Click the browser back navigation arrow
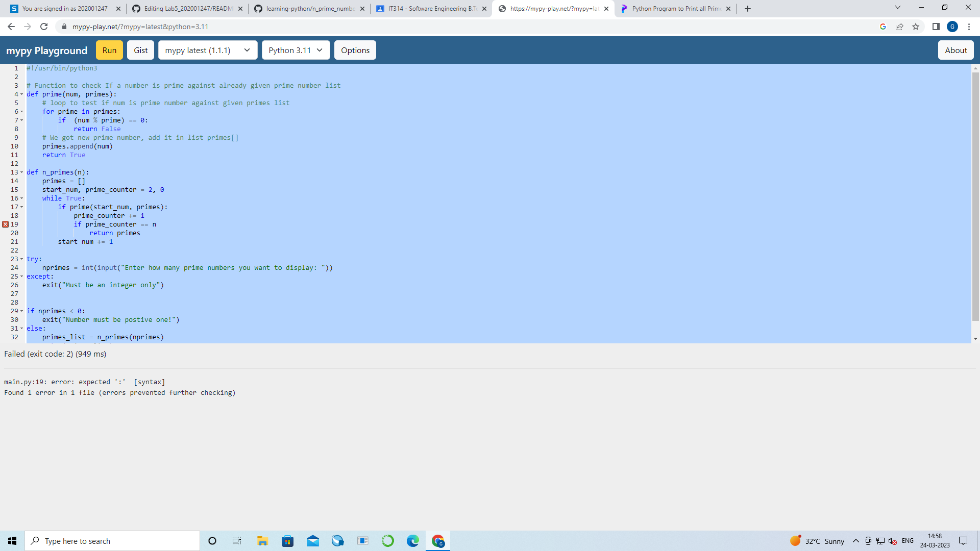Image resolution: width=980 pixels, height=551 pixels. click(11, 26)
